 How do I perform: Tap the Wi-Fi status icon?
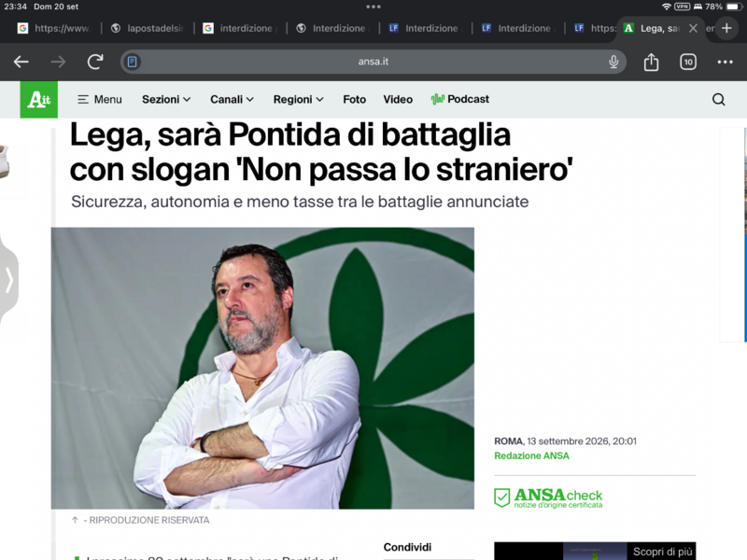coord(667,7)
